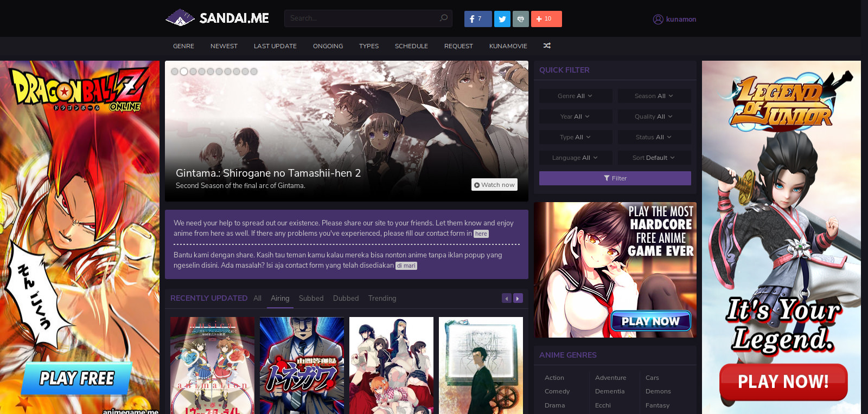Share on Twitter button
Image resolution: width=868 pixels, height=414 pixels.
coord(502,19)
